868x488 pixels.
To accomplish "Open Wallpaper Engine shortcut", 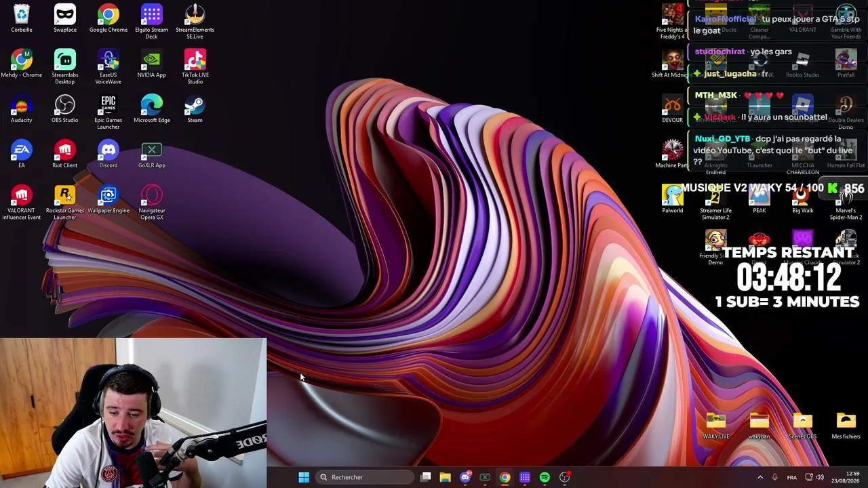I will (x=108, y=199).
